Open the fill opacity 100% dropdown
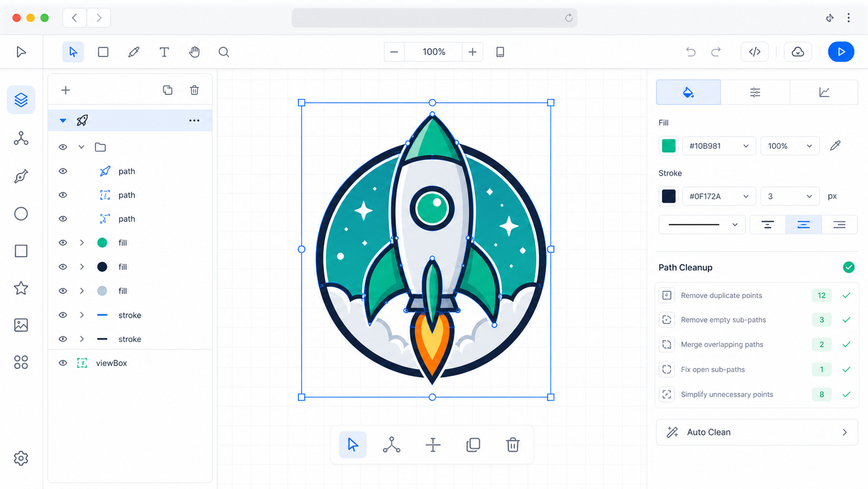Viewport: 868px width, 489px height. click(790, 146)
